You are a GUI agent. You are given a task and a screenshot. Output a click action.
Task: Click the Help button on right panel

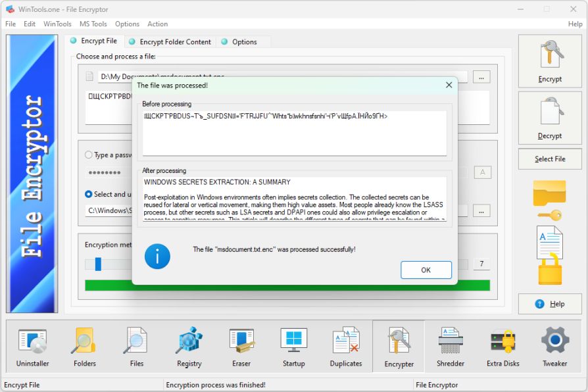(x=550, y=304)
